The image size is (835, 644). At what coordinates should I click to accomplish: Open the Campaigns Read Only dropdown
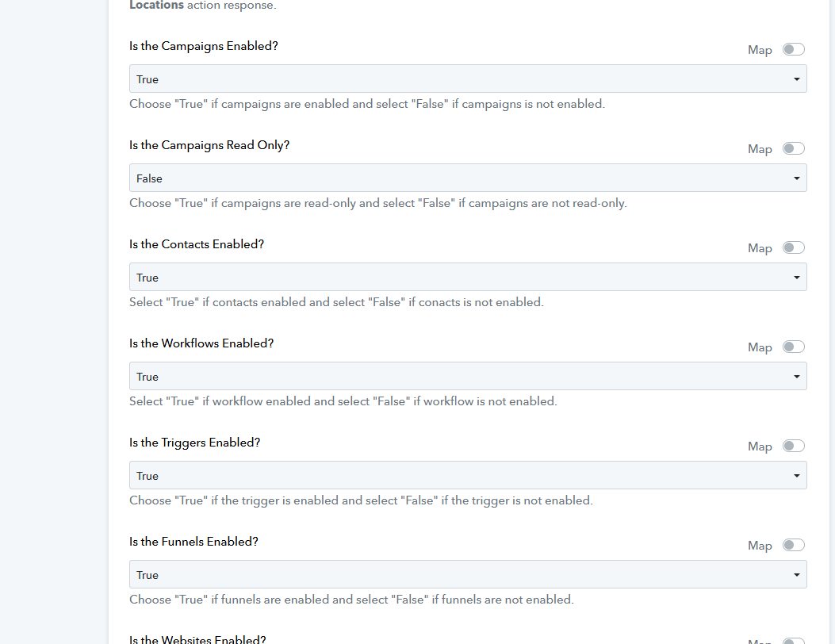tap(468, 178)
